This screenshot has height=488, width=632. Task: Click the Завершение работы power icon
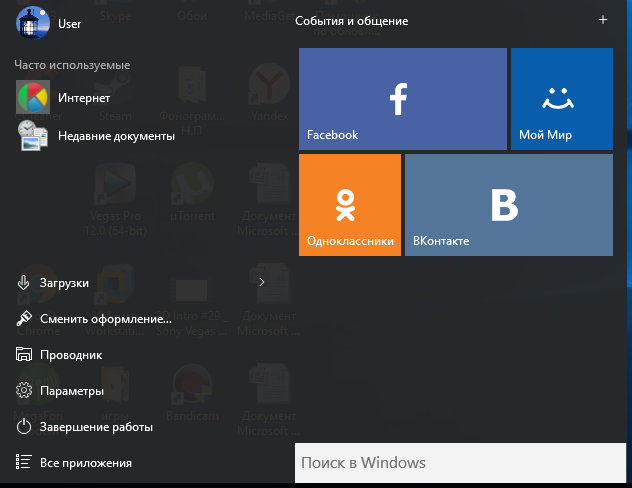pos(24,426)
